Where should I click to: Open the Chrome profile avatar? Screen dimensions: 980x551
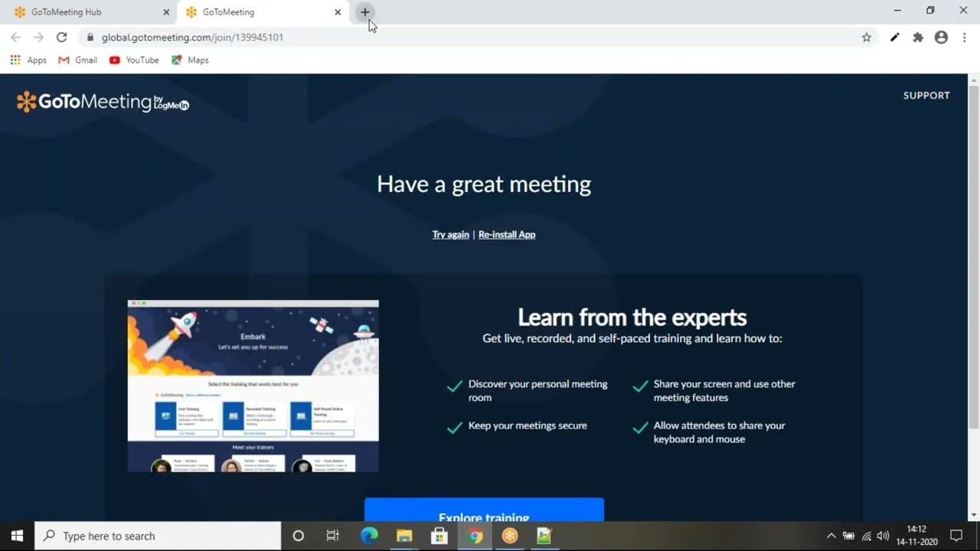click(x=941, y=37)
